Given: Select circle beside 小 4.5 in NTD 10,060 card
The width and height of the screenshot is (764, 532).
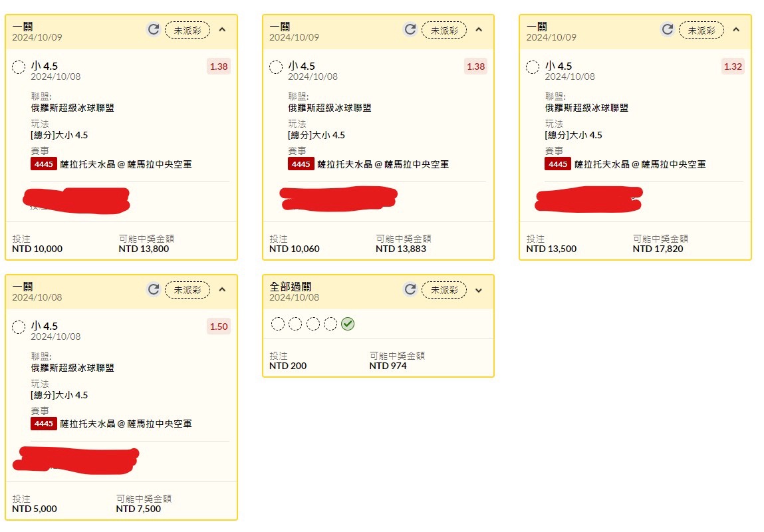Looking at the screenshot, I should (276, 66).
